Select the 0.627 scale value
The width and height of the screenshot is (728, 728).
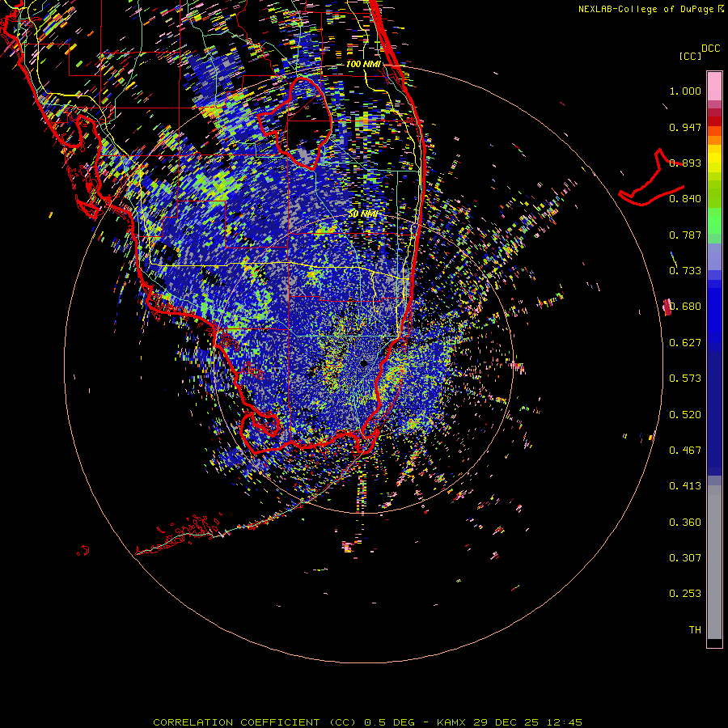(x=685, y=343)
